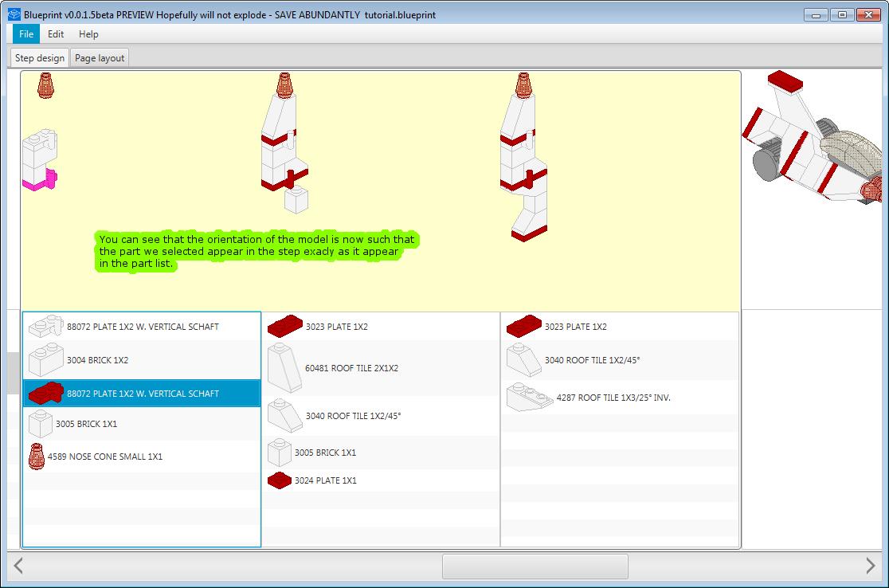
Task: Click the nose cone at top of first step
Action: 45,85
